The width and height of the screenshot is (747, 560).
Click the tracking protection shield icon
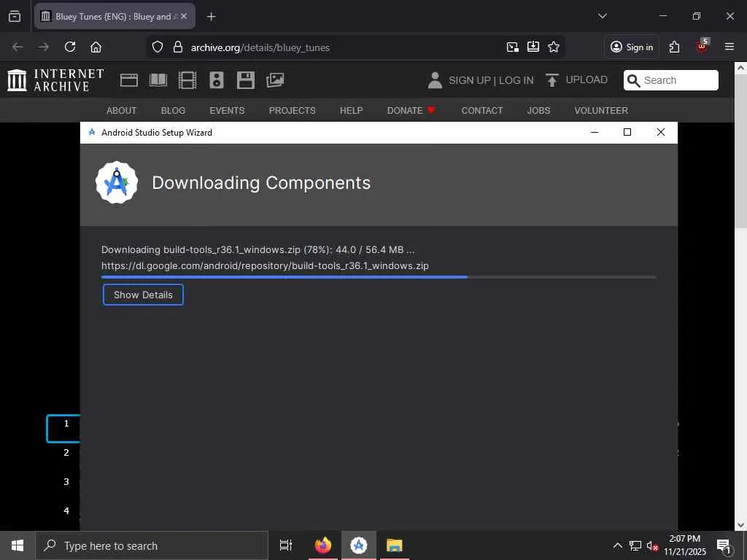[158, 47]
